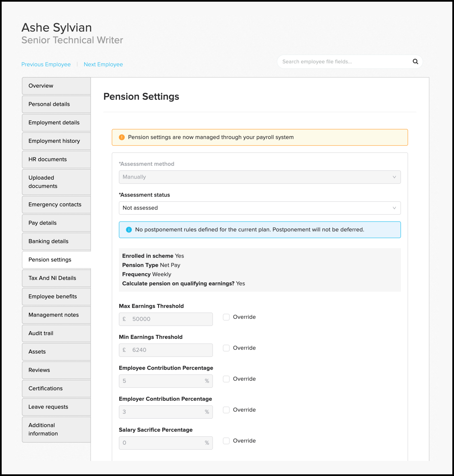Screen dimensions: 454x476
Task: Check Override for Employee Contribution Percentage
Action: (x=226, y=379)
